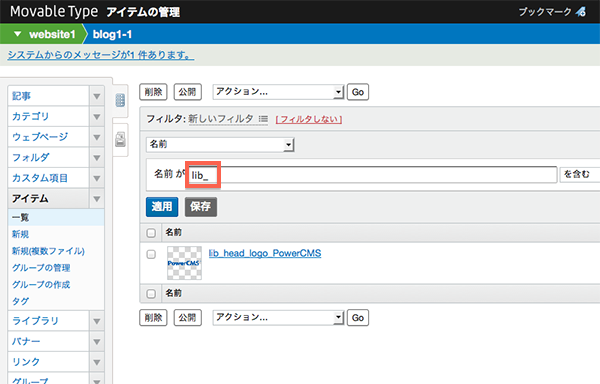
Task: Expand the フォルダ menu arrow
Action: (97, 158)
